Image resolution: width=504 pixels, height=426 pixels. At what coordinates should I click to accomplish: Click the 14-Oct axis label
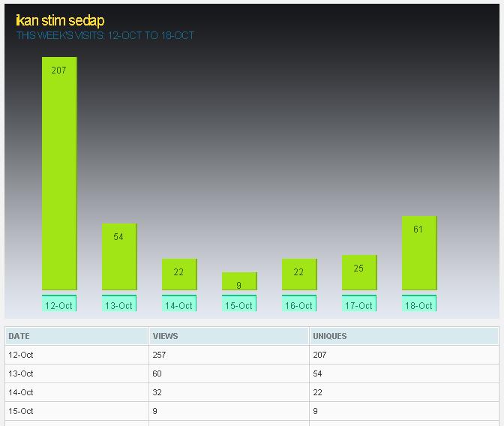[179, 303]
